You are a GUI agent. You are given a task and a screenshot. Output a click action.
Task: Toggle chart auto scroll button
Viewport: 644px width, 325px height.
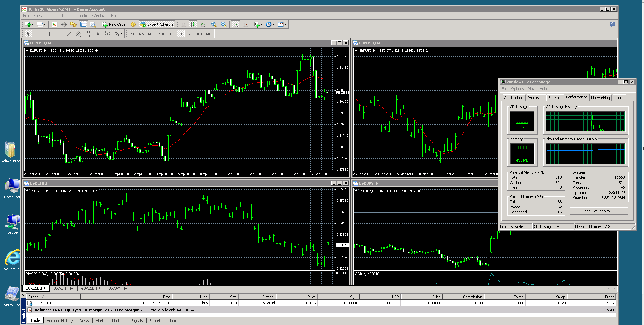(x=236, y=24)
